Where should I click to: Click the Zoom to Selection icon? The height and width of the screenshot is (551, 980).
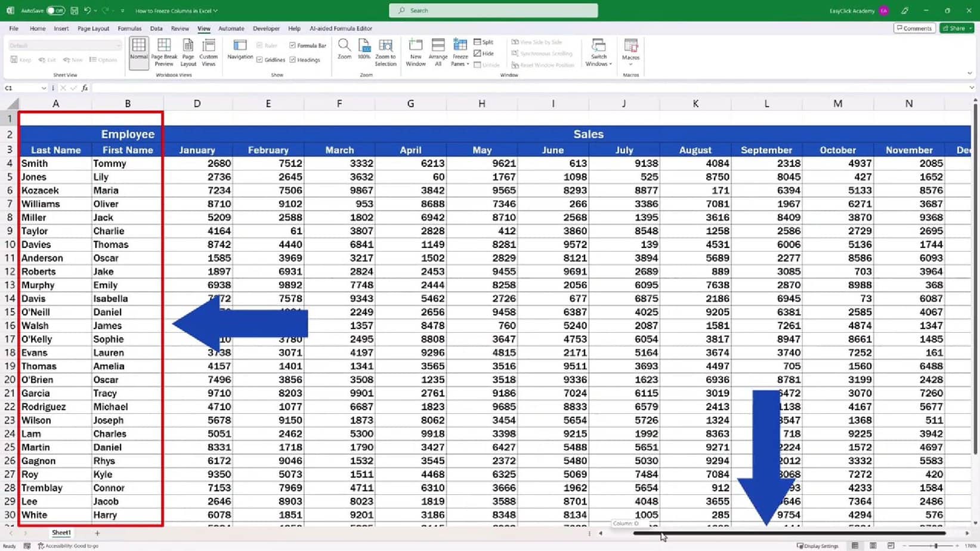[385, 51]
